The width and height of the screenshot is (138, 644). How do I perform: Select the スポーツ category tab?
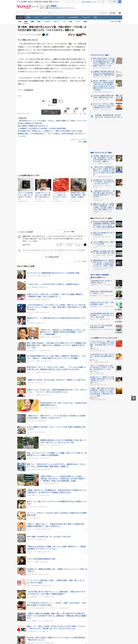(x=56, y=22)
